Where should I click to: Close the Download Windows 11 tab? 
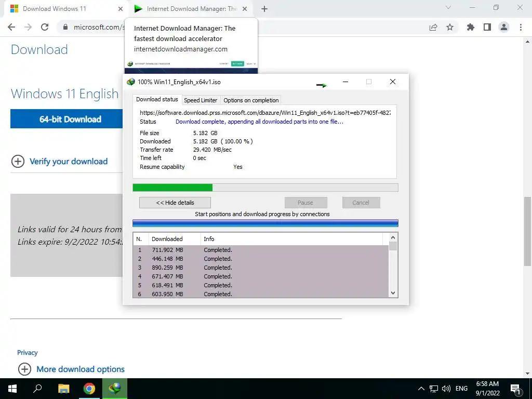121,9
